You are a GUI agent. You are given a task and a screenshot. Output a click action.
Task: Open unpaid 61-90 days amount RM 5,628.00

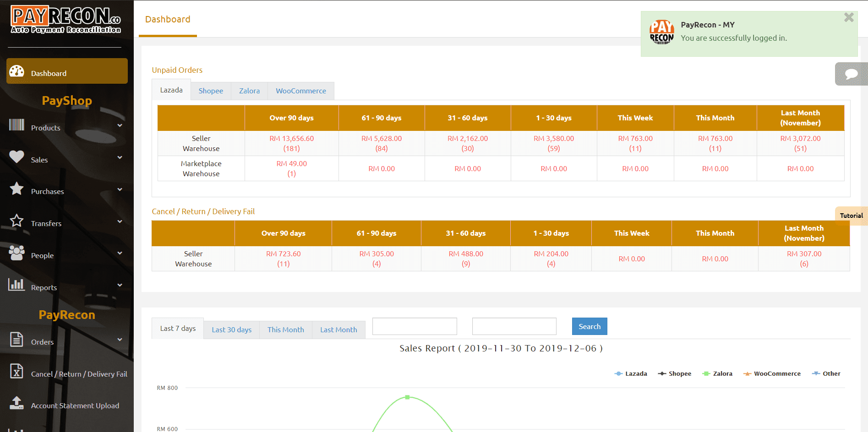pos(381,143)
